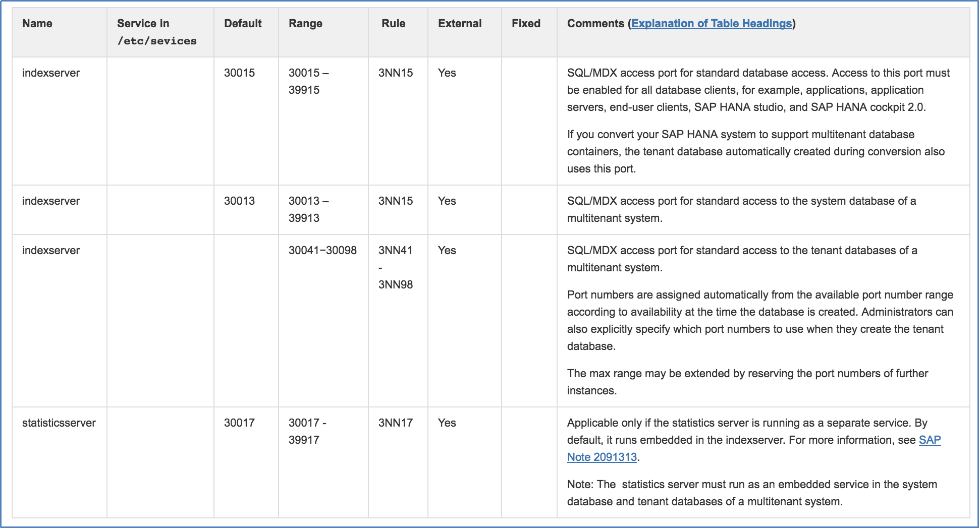
Task: Select the Default column header
Action: pos(243,24)
